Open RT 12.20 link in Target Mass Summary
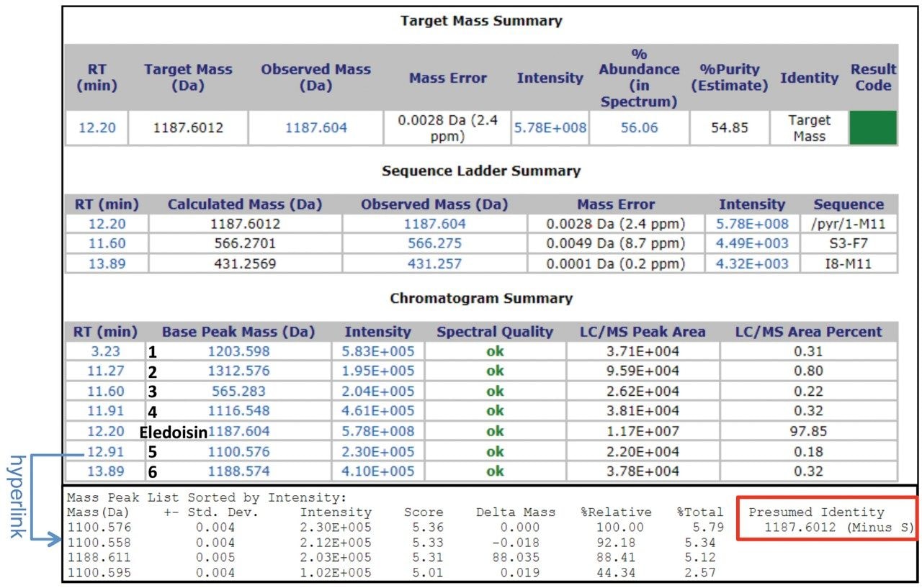Image resolution: width=922 pixels, height=588 pixels. tap(96, 128)
